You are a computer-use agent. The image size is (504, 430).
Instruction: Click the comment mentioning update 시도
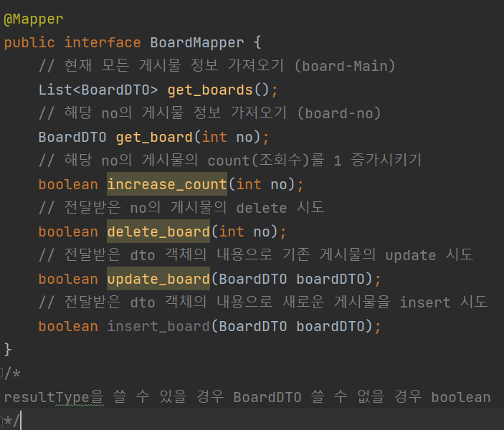point(256,255)
